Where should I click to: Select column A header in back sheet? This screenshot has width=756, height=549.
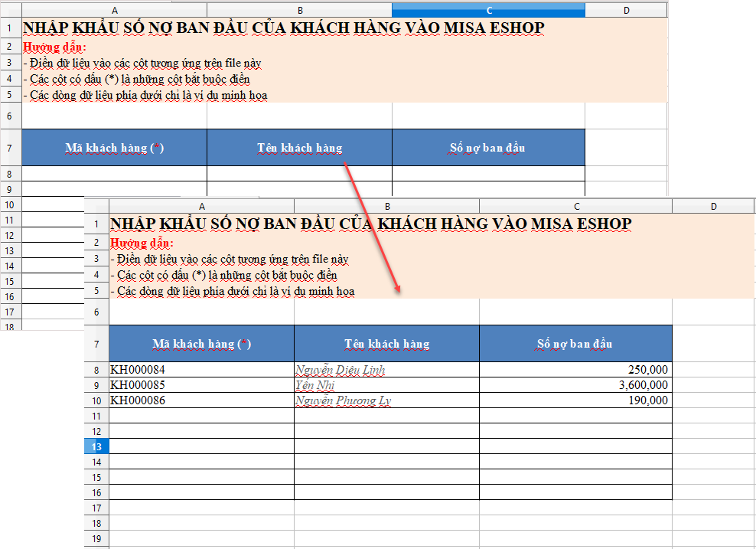coord(114,10)
